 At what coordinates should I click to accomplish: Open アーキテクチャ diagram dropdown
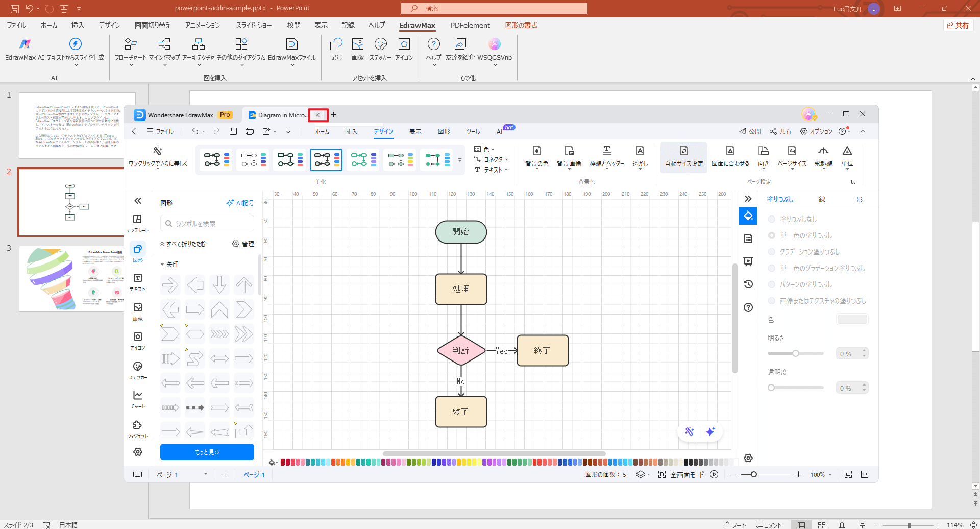click(198, 51)
